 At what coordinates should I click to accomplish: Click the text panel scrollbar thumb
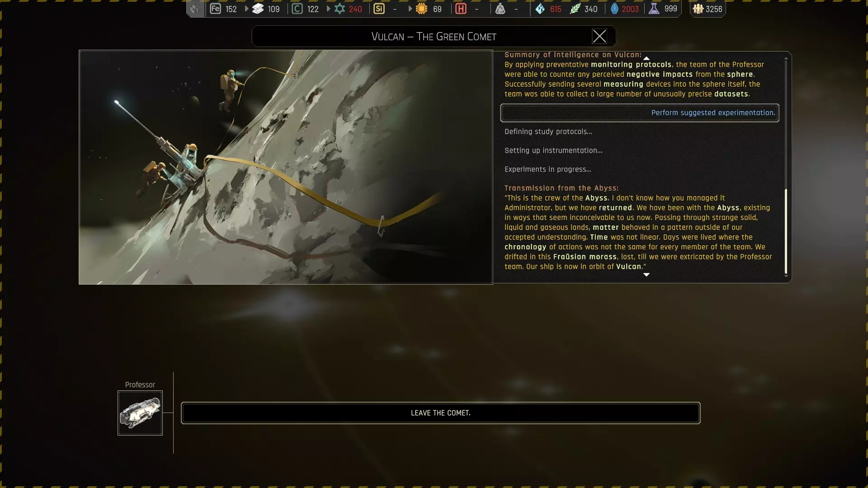click(786, 230)
